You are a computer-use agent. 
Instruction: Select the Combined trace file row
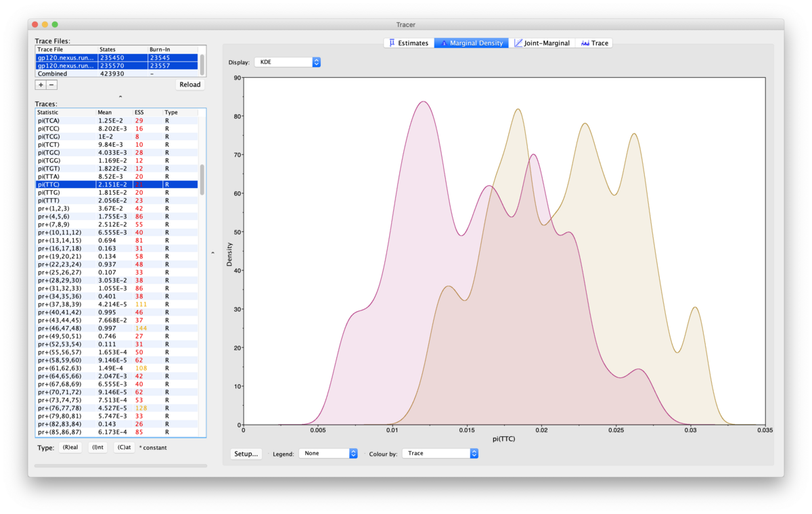[116, 74]
